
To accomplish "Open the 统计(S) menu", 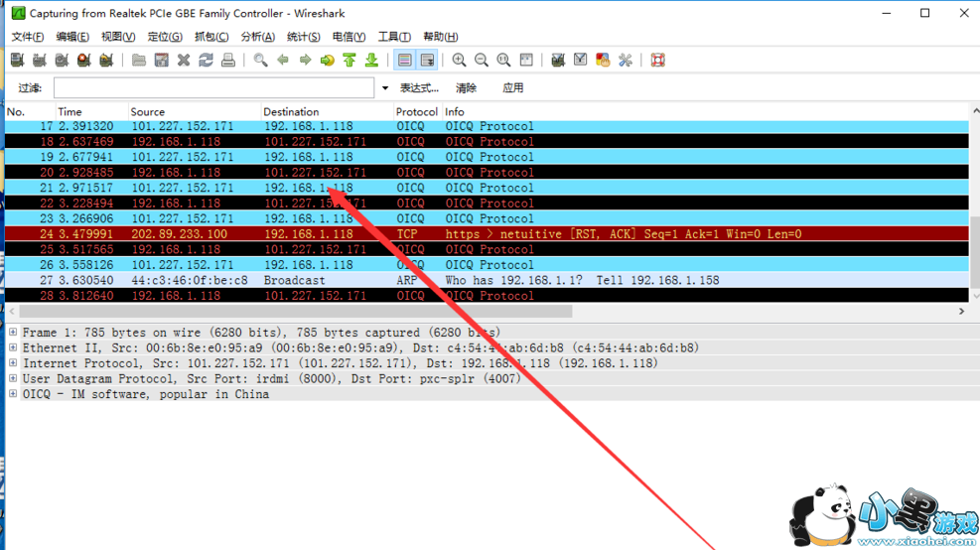I will click(303, 37).
